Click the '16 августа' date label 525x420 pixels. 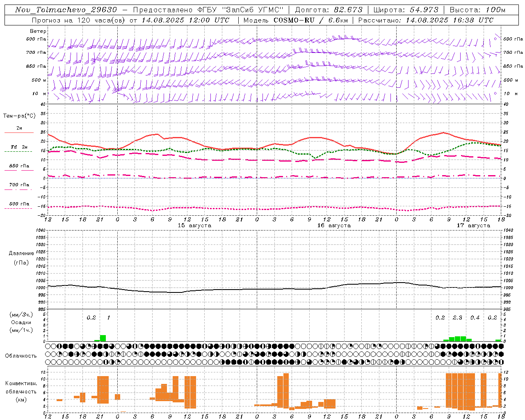pyautogui.click(x=334, y=226)
